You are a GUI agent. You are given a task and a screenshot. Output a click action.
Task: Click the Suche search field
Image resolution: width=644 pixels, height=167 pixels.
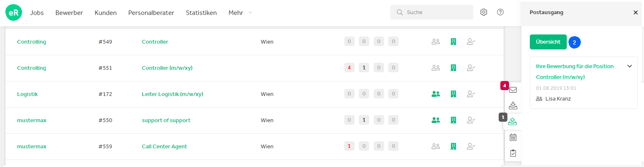pos(432,12)
